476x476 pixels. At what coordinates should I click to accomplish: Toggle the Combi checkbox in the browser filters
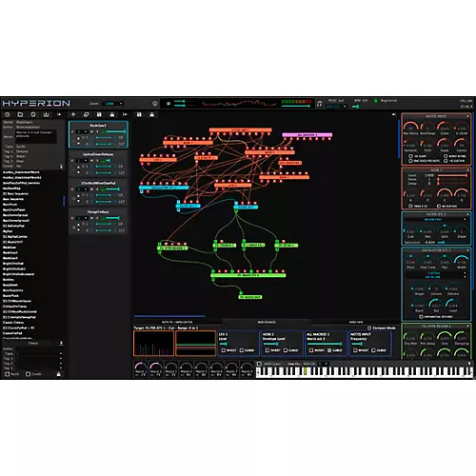(x=28, y=374)
